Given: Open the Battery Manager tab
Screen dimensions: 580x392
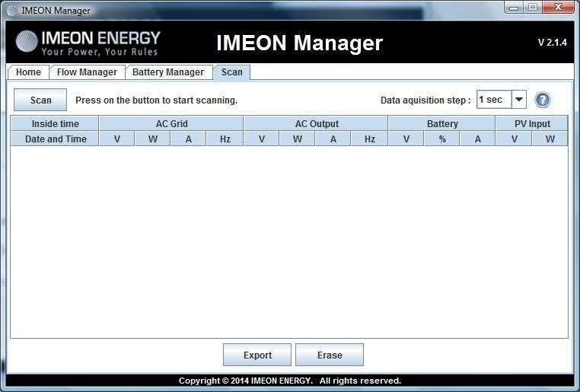Looking at the screenshot, I should [x=168, y=72].
